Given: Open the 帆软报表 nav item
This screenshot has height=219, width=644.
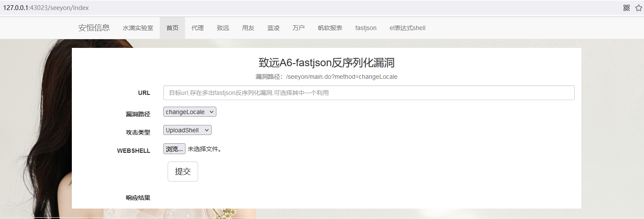Looking at the screenshot, I should pos(330,28).
